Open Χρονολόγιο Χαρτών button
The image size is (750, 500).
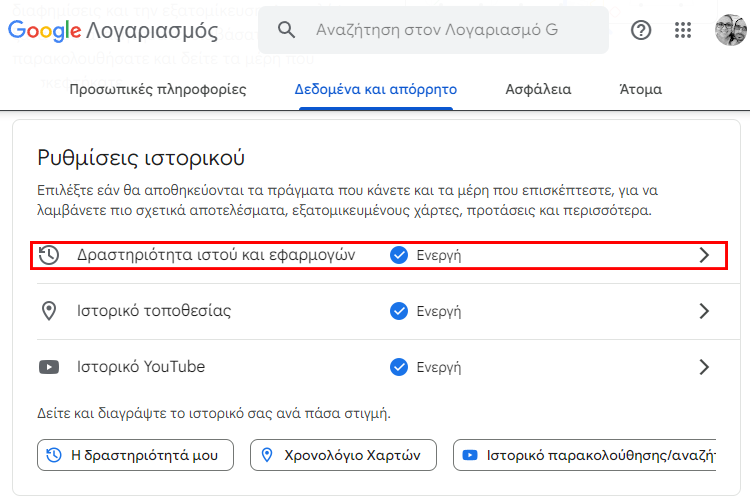pos(343,455)
